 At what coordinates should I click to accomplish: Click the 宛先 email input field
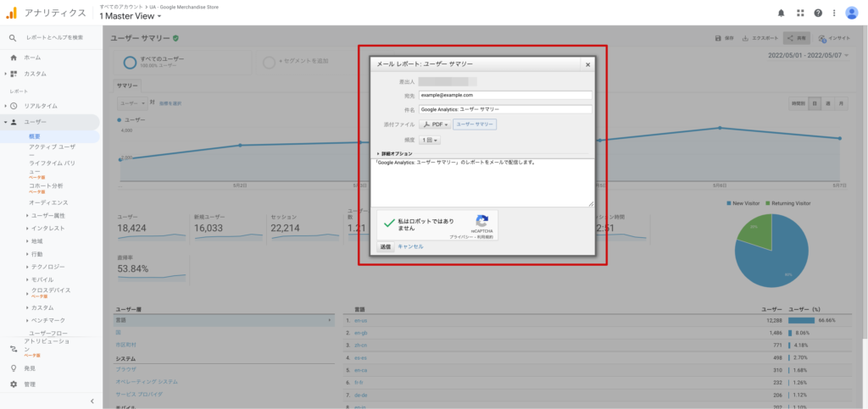[504, 95]
